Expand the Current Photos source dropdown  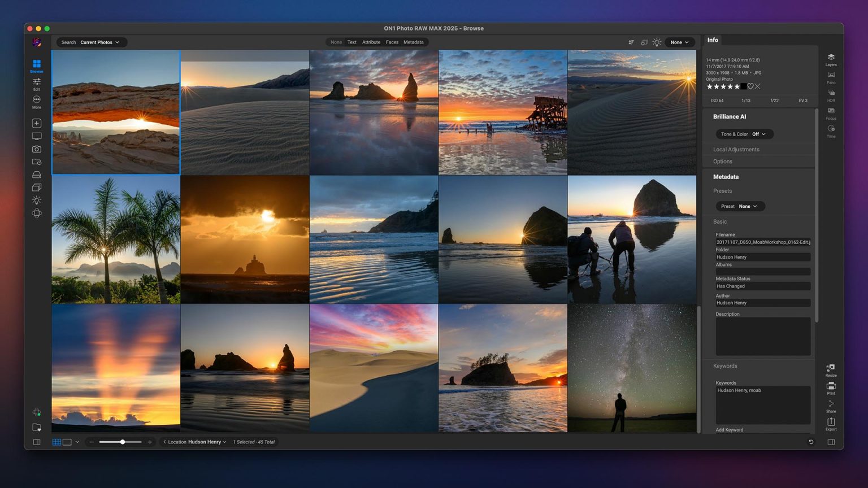coord(101,42)
